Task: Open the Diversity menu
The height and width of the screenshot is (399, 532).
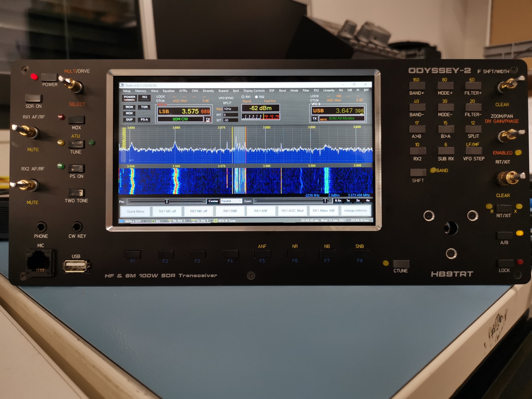Action: (x=208, y=91)
